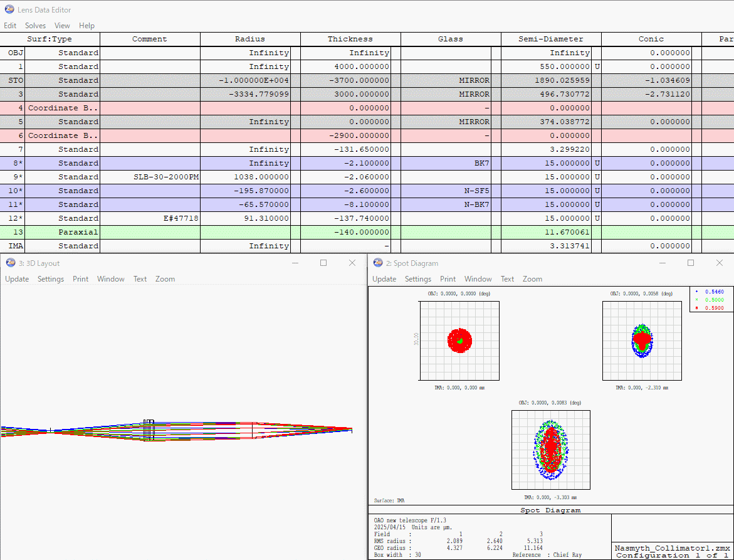
Task: Select the glass cell N-SF5
Action: pyautogui.click(x=446, y=191)
